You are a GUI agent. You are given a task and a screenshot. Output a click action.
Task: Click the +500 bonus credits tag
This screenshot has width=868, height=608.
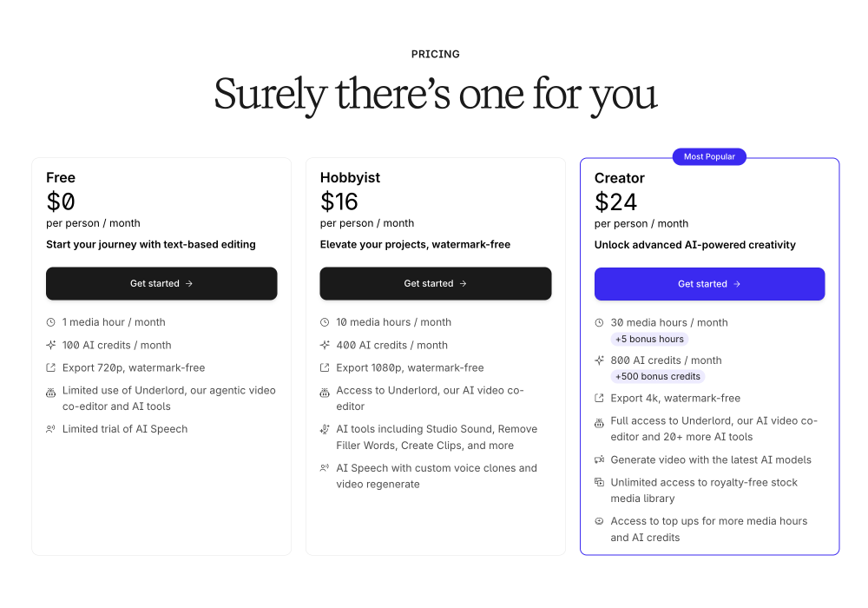point(658,376)
